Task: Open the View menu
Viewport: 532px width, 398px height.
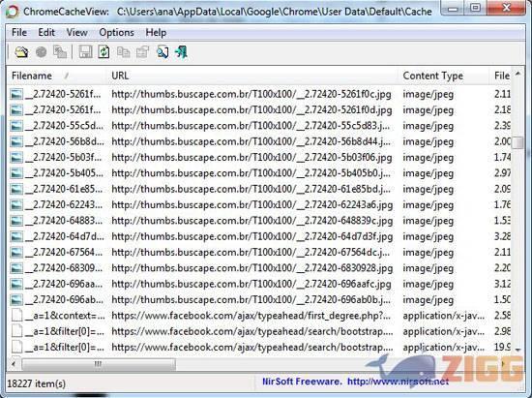Action: click(x=76, y=33)
